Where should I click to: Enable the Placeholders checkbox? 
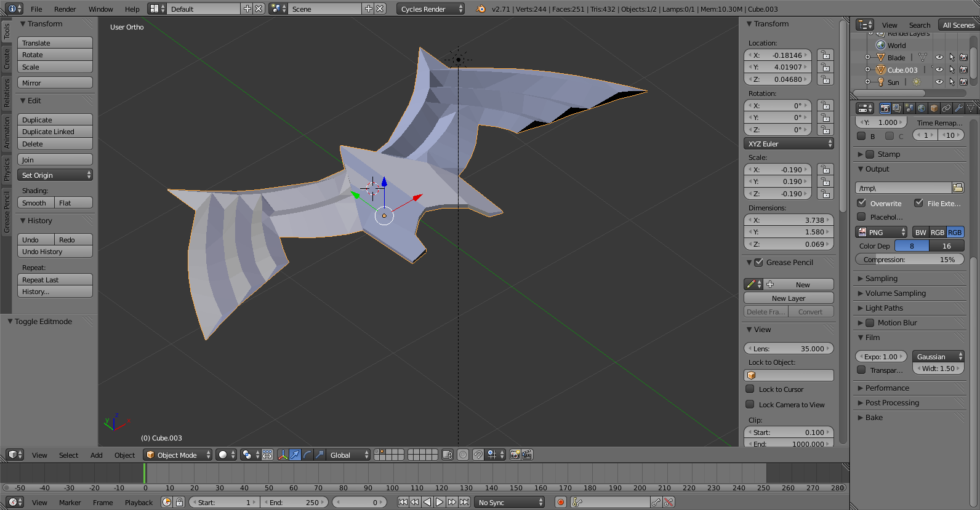[862, 217]
